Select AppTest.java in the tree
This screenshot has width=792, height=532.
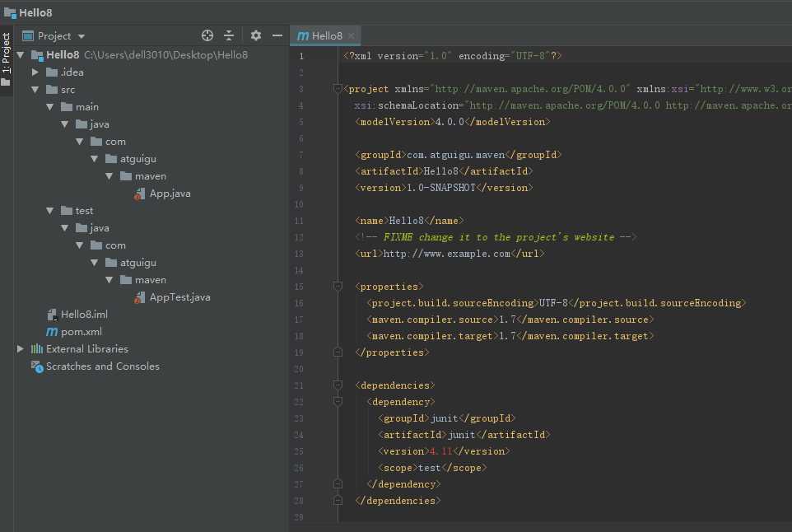pos(179,297)
